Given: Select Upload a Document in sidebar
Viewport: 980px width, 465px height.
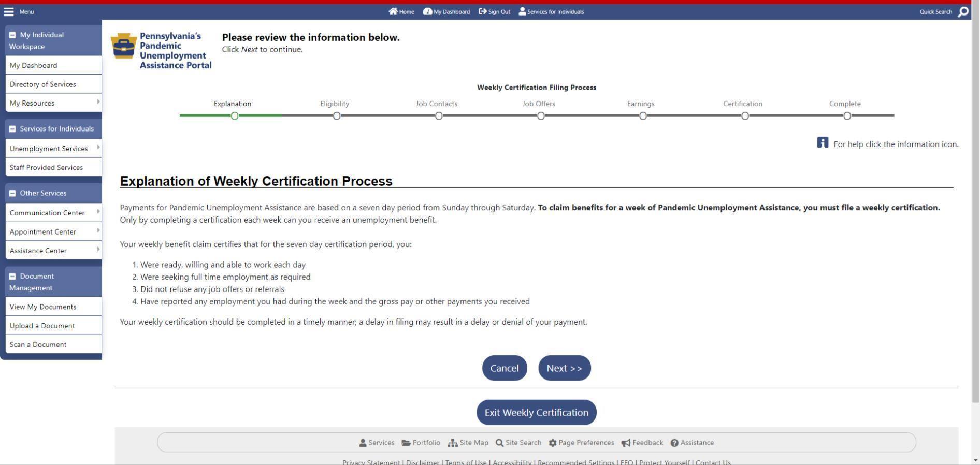Looking at the screenshot, I should pyautogui.click(x=42, y=326).
